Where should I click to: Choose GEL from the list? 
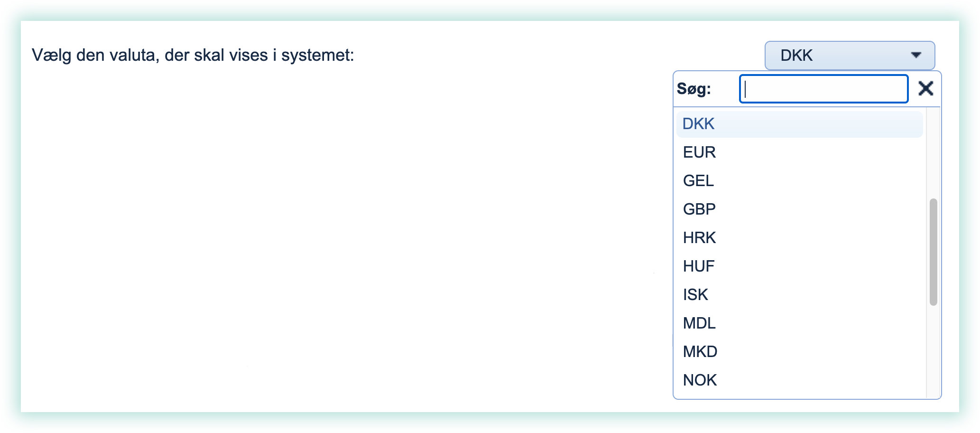tap(698, 180)
